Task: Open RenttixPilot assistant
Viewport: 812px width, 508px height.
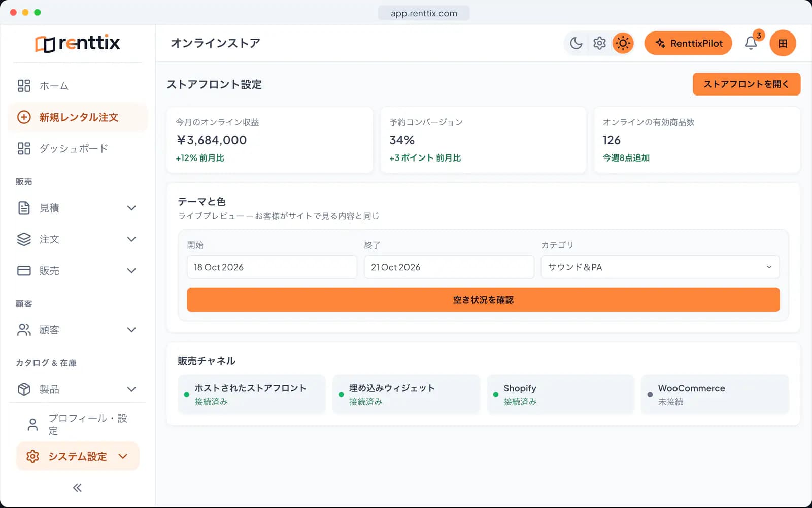Action: (x=688, y=43)
